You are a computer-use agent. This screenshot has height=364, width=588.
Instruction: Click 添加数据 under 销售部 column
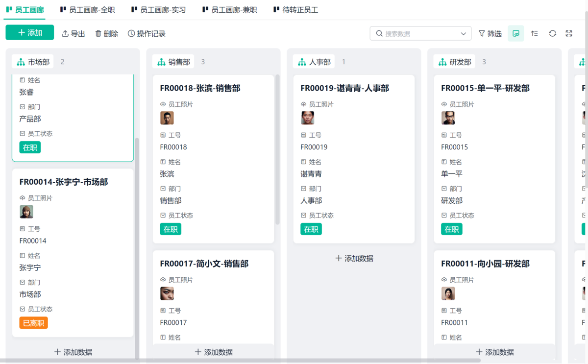click(x=214, y=352)
